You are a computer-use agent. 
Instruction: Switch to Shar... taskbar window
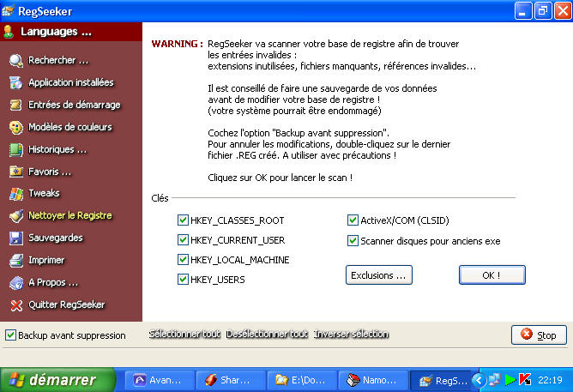[x=231, y=380]
